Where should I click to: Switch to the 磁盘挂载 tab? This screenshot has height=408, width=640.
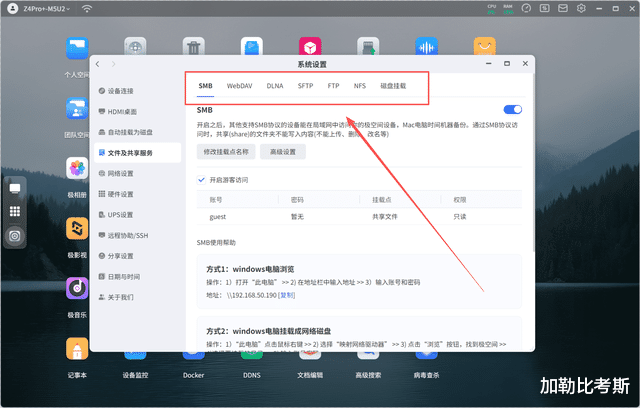[x=393, y=86]
